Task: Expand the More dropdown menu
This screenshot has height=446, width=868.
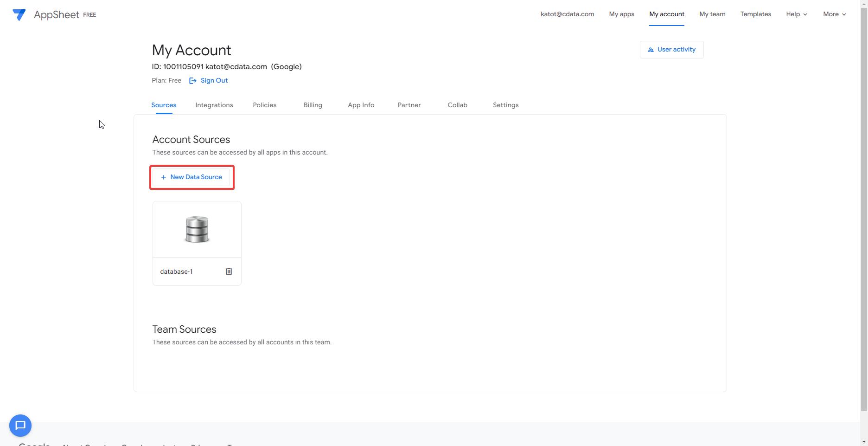Action: [x=835, y=14]
